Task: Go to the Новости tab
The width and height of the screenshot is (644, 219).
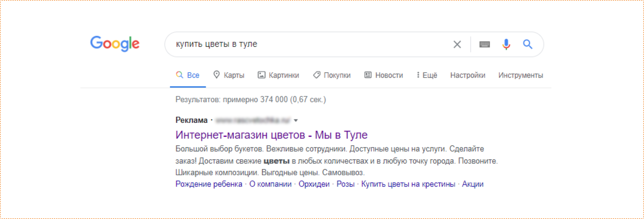Action: coord(384,75)
